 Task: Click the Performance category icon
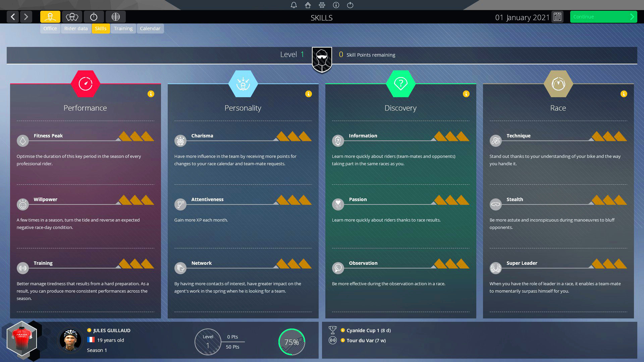pyautogui.click(x=85, y=83)
